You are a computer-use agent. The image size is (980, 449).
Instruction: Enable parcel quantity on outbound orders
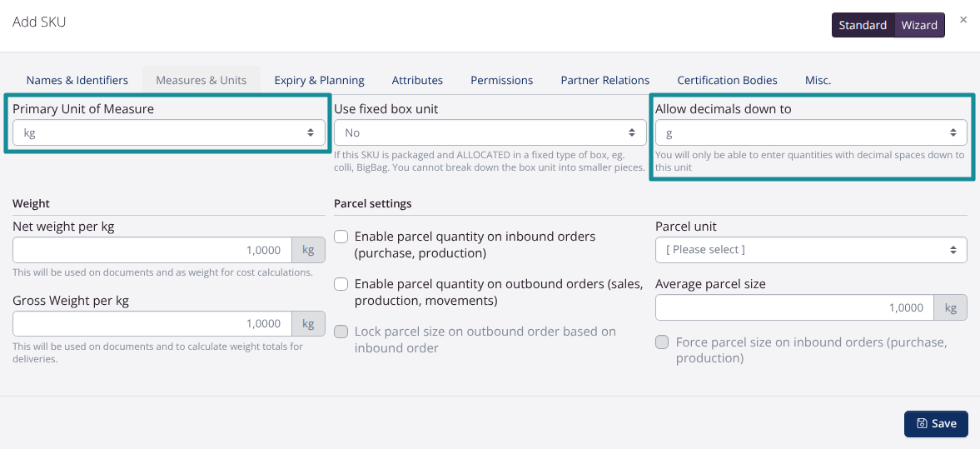tap(341, 284)
